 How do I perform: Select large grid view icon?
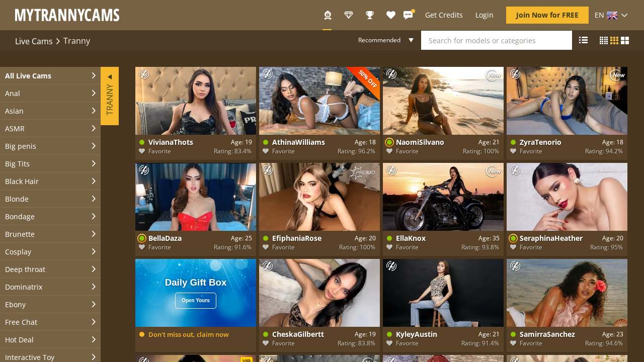625,40
